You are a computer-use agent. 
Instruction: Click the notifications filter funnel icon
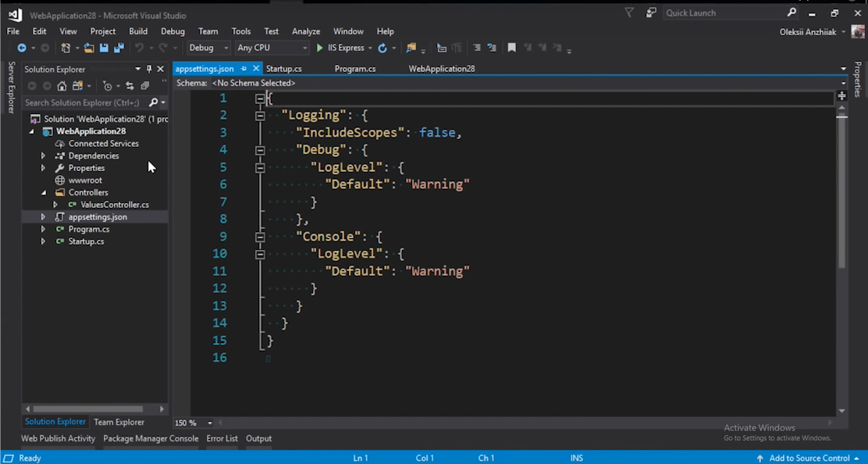pyautogui.click(x=629, y=12)
